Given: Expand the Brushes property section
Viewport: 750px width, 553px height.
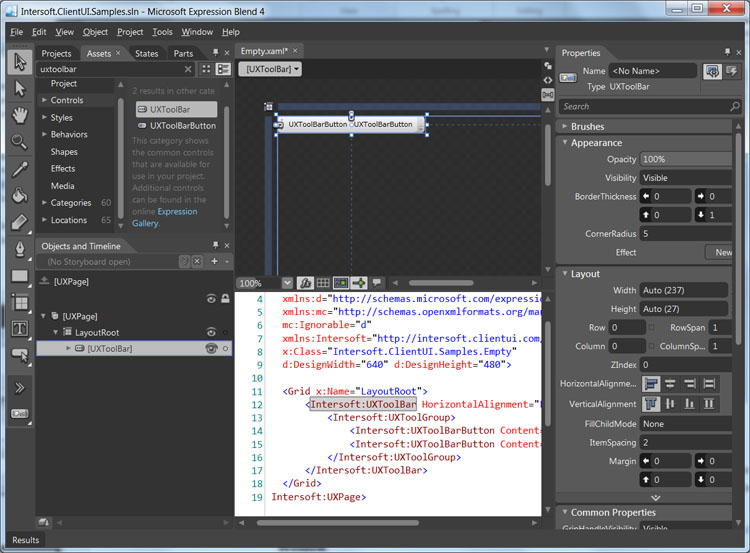Looking at the screenshot, I should pos(565,126).
